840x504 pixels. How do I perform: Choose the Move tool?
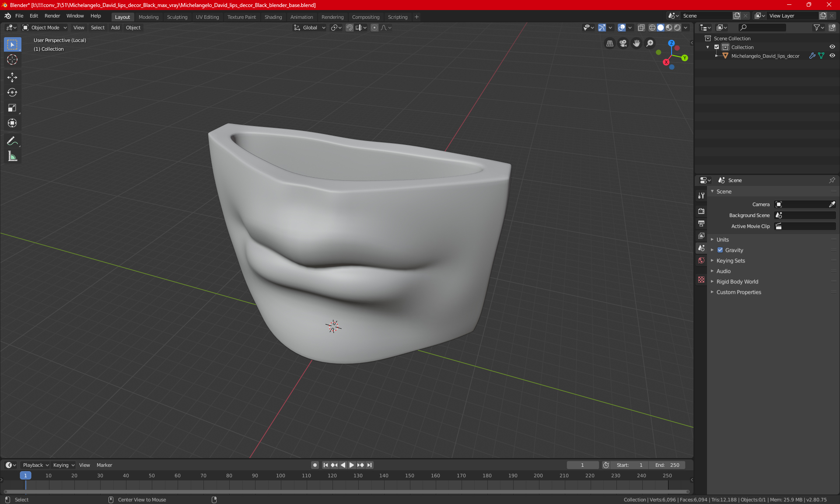(12, 77)
